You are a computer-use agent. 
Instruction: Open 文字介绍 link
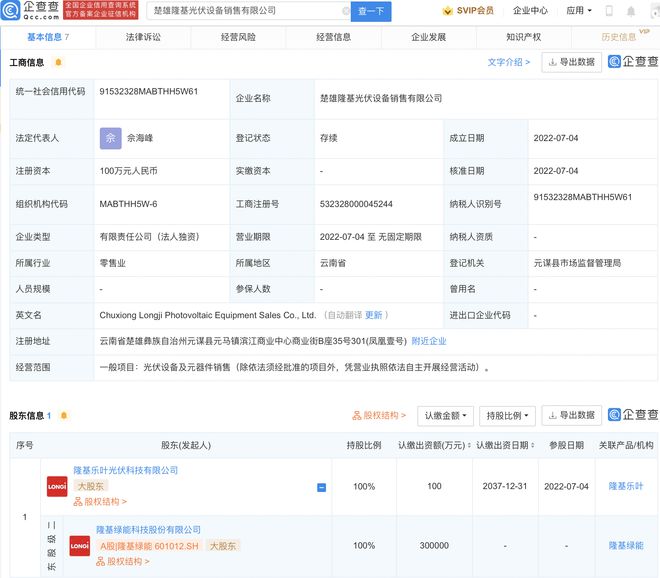point(508,62)
